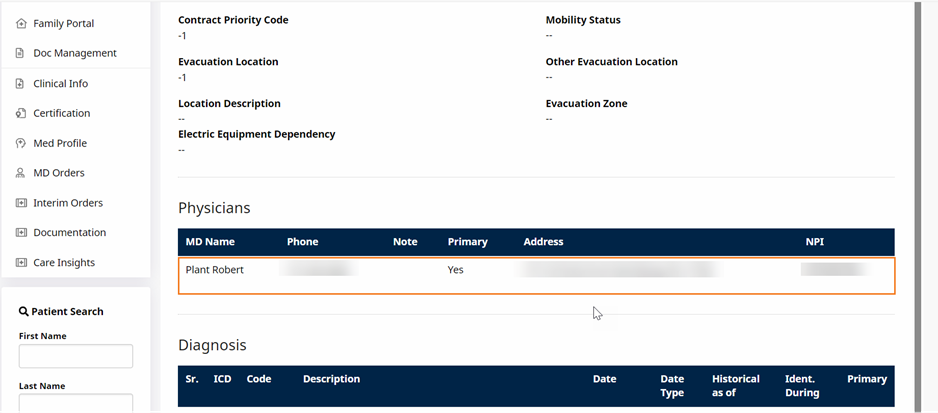Click the MD Orders person icon
The width and height of the screenshot is (938, 413).
point(21,173)
